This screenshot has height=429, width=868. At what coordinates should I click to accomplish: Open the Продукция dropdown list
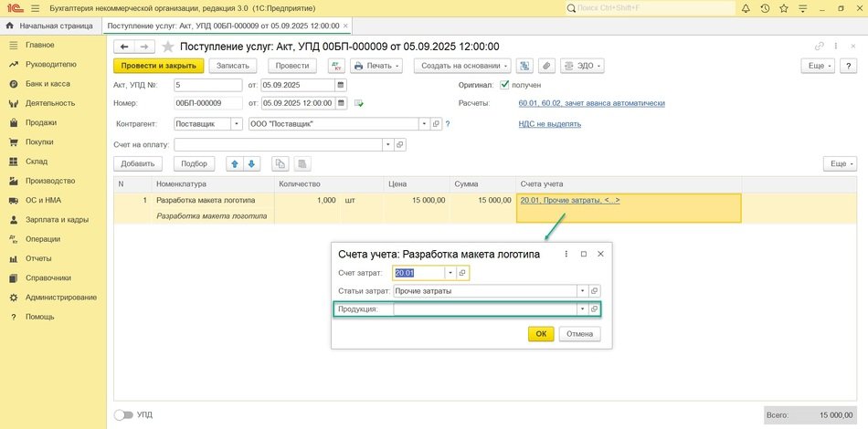[x=582, y=309]
